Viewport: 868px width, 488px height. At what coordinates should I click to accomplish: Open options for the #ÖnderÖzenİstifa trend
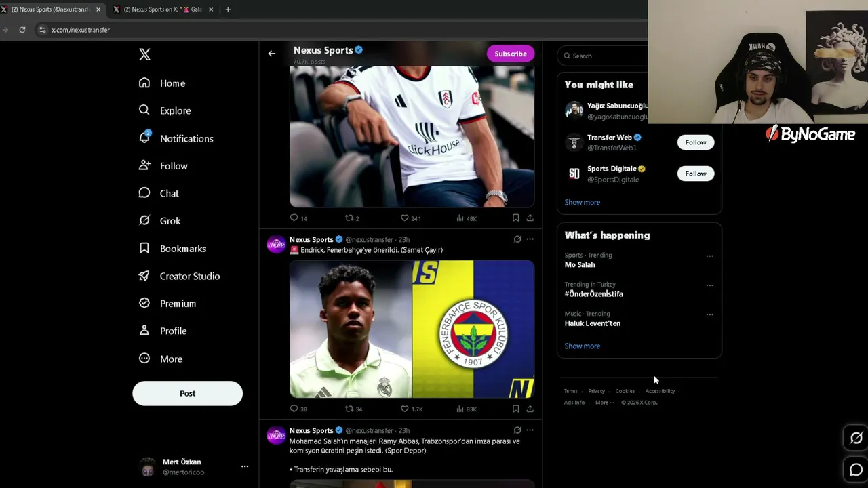pyautogui.click(x=709, y=285)
